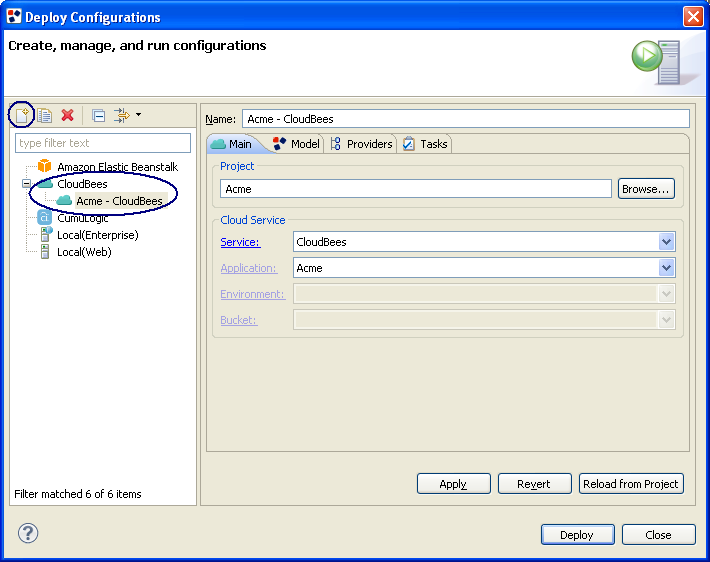
Task: Click the Bucket: link
Action: click(239, 320)
